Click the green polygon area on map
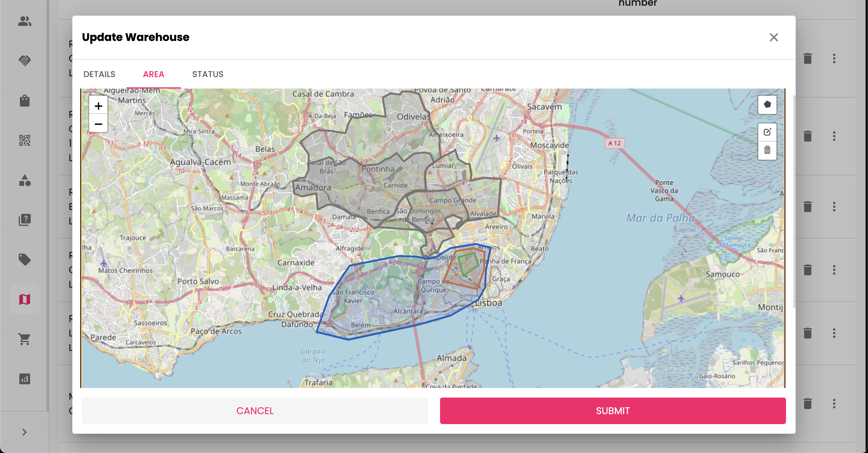The width and height of the screenshot is (868, 453). click(x=468, y=264)
